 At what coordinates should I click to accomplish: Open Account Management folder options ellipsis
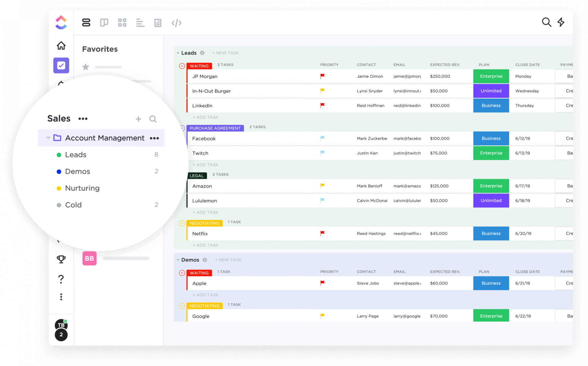click(x=154, y=138)
